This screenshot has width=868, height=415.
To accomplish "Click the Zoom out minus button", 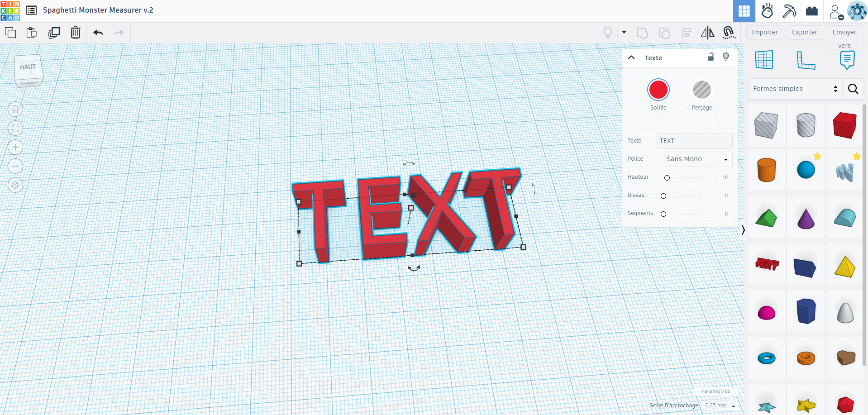I will pyautogui.click(x=15, y=166).
